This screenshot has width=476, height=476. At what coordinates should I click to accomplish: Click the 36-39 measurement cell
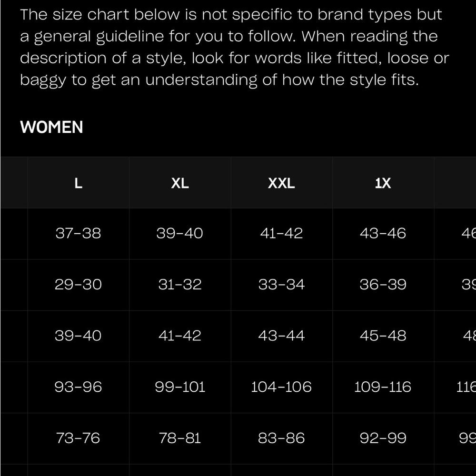tap(383, 285)
